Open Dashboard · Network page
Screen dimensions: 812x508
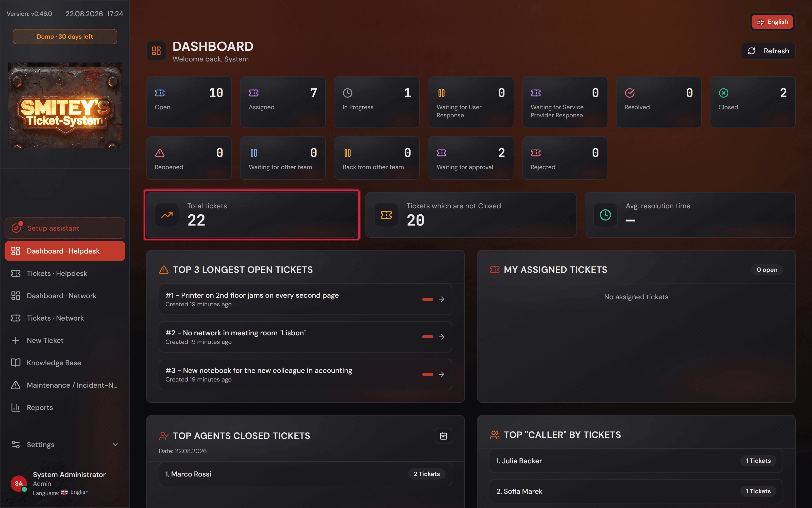[65, 296]
